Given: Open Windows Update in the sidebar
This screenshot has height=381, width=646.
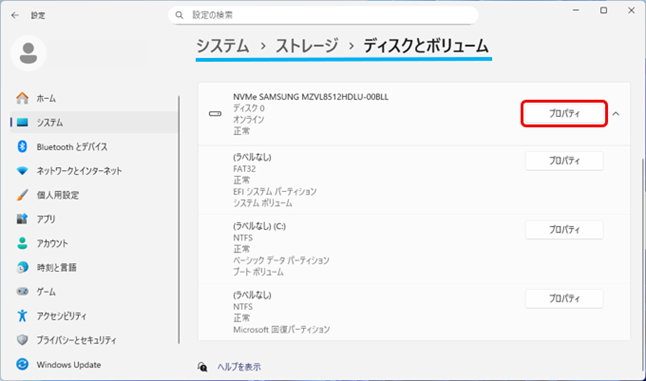Looking at the screenshot, I should coord(94,364).
